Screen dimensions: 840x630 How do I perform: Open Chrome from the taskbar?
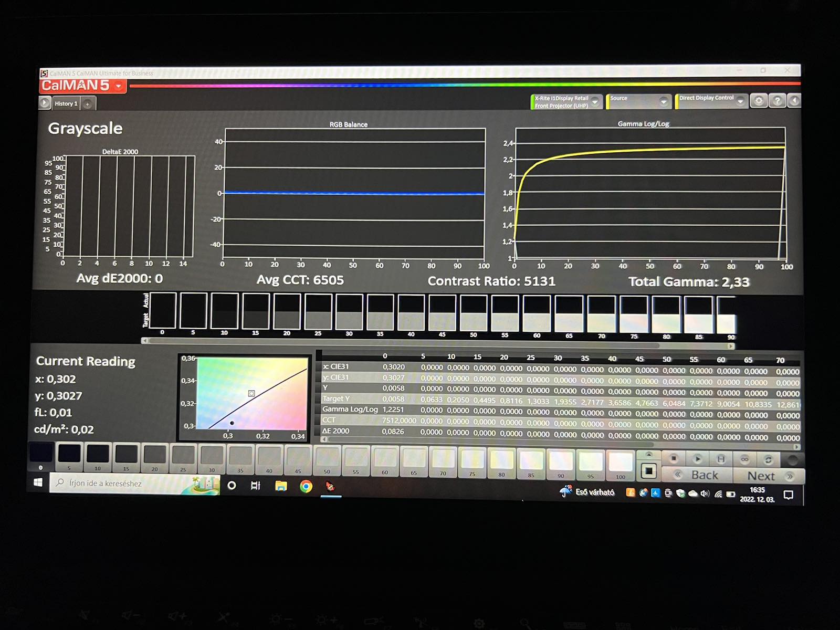coord(306,486)
